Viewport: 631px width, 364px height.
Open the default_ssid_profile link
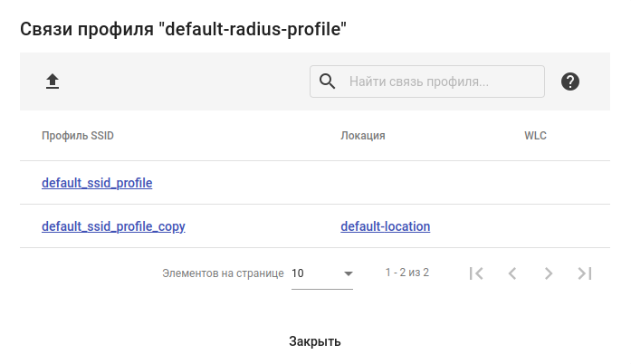pyautogui.click(x=97, y=183)
